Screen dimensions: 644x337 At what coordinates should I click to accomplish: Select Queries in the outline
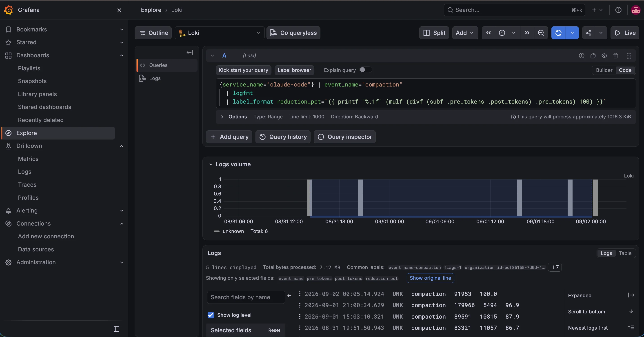(167, 65)
